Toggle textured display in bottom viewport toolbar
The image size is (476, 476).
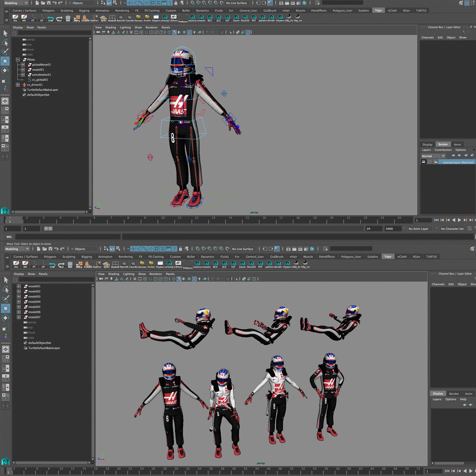tap(194, 279)
